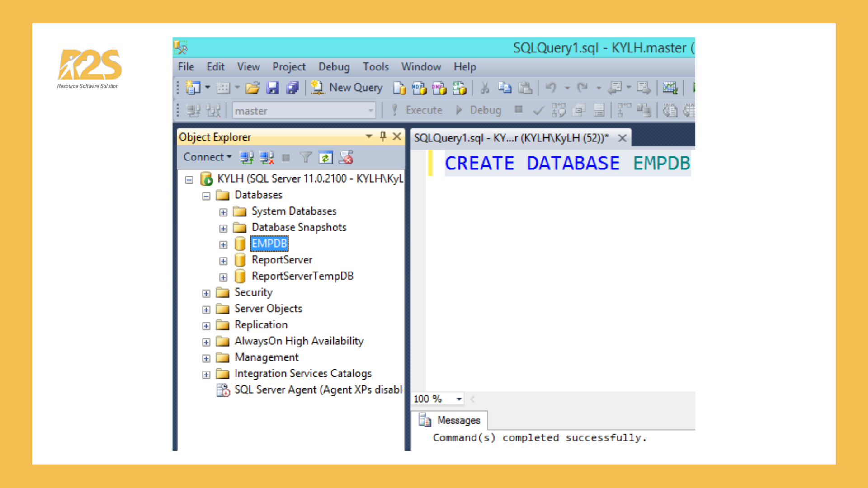Disconnect server using the Disconnect icon

click(x=266, y=157)
